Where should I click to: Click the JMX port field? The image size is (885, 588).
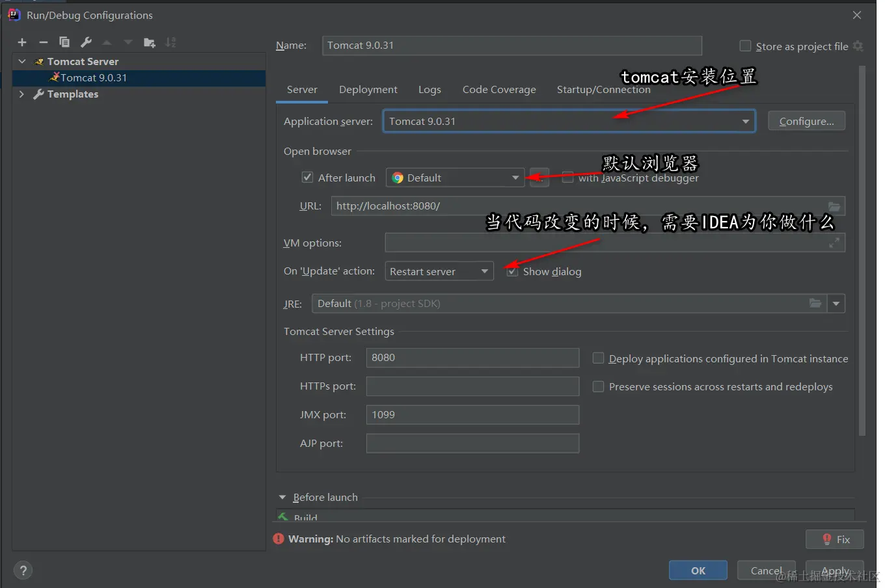click(472, 415)
